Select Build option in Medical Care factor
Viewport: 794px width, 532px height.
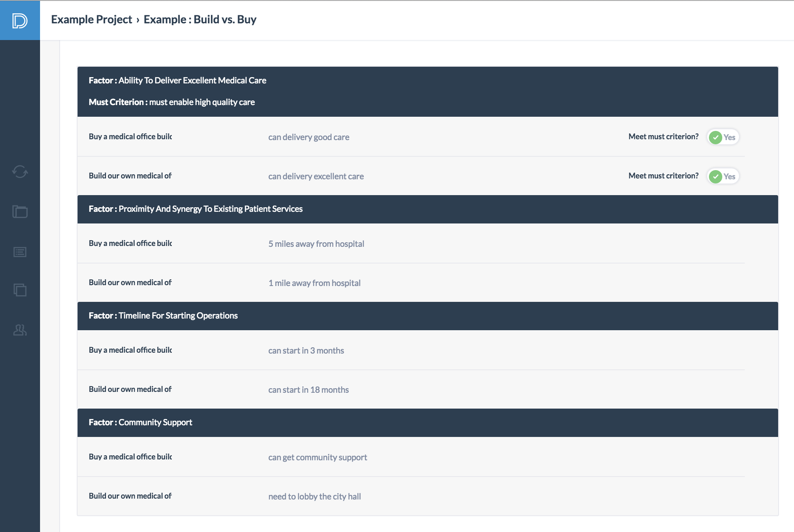point(130,176)
